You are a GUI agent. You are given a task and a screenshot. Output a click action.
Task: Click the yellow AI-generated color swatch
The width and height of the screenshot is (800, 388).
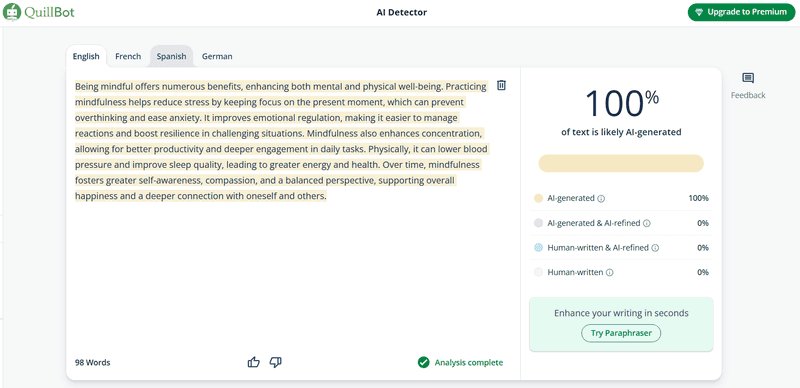point(538,199)
